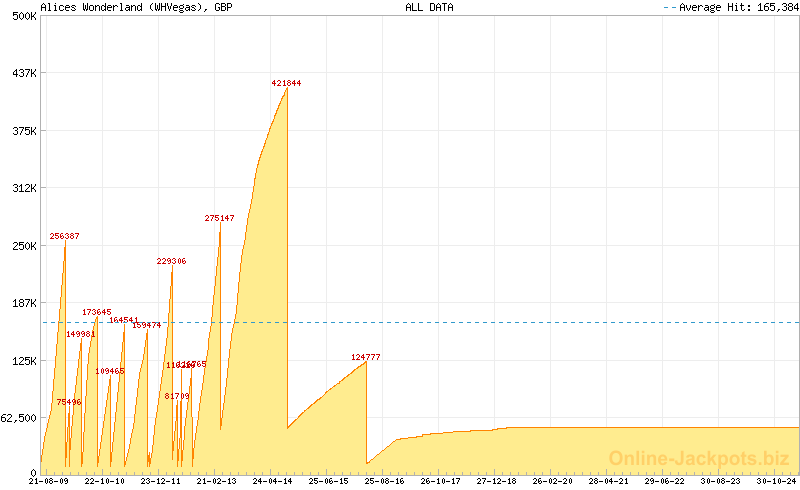Select the 75496 value label
800x490 pixels.
coord(68,402)
